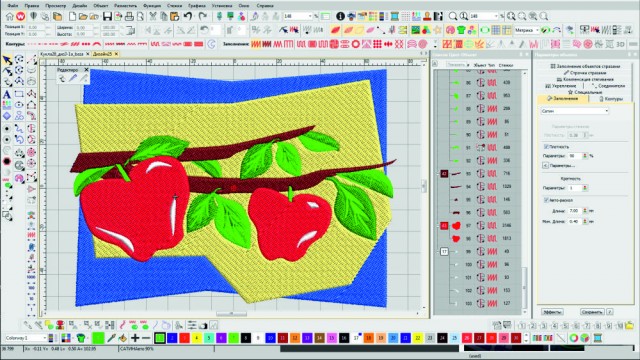Click the red W Wilcom icon
The height and width of the screenshot is (360, 640).
tap(20, 16)
